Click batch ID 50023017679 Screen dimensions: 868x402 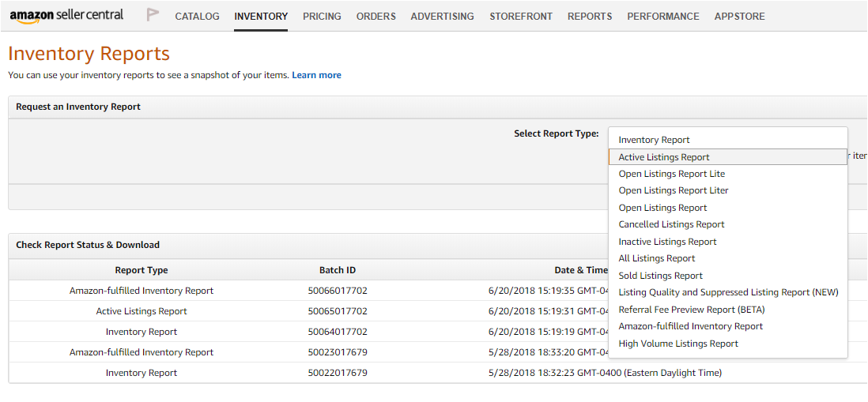click(338, 352)
